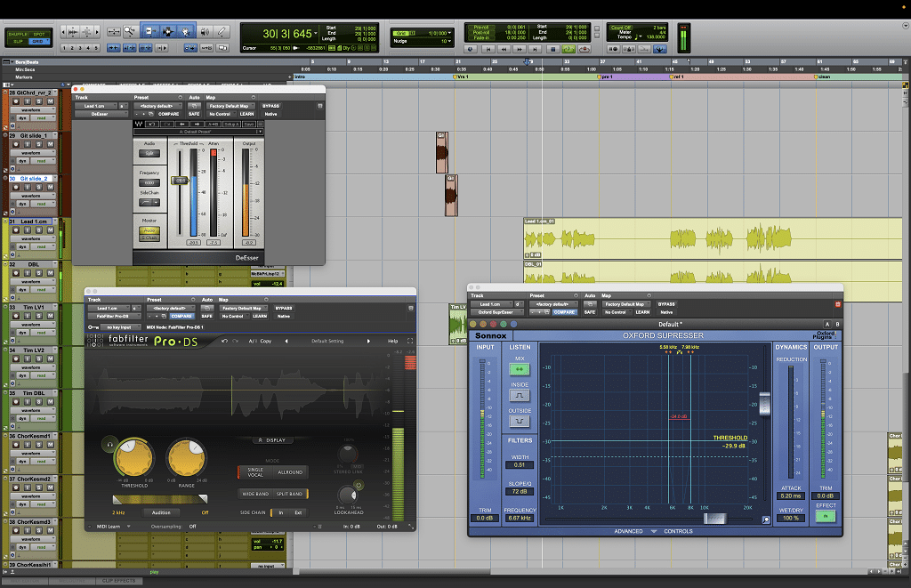Click the Pro-DS redo arrow icon
Image resolution: width=911 pixels, height=588 pixels.
(235, 341)
